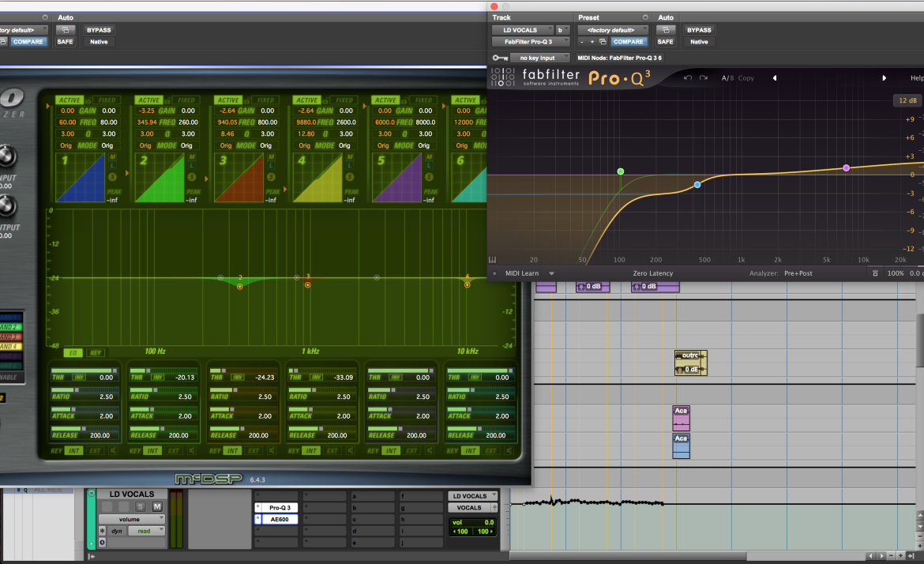The height and width of the screenshot is (564, 924).
Task: Open the LD VOCALS track selector dropdown
Action: click(x=523, y=30)
